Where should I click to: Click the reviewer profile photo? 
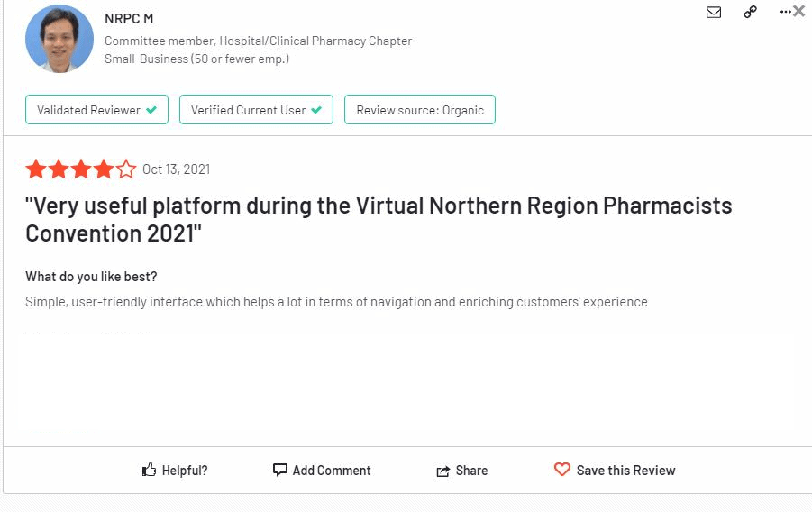(x=59, y=39)
